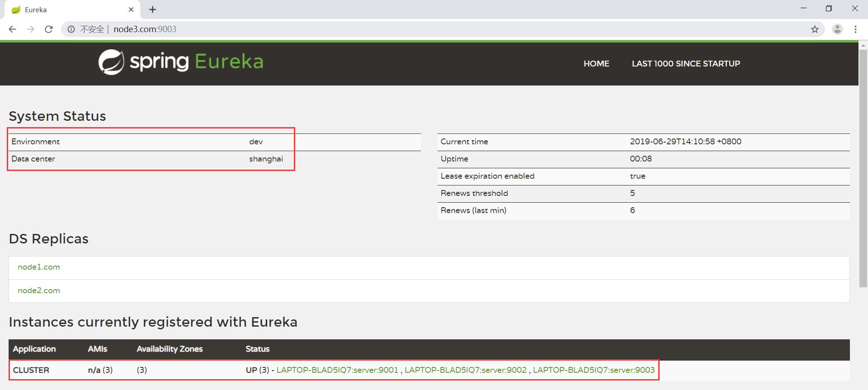868x390 pixels.
Task: Click the 'Status' column header
Action: (x=257, y=349)
